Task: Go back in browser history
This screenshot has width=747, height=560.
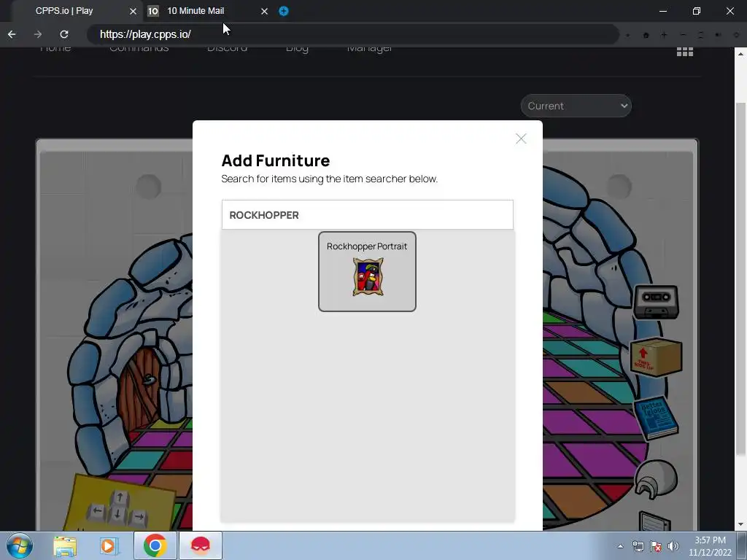Action: pos(12,34)
